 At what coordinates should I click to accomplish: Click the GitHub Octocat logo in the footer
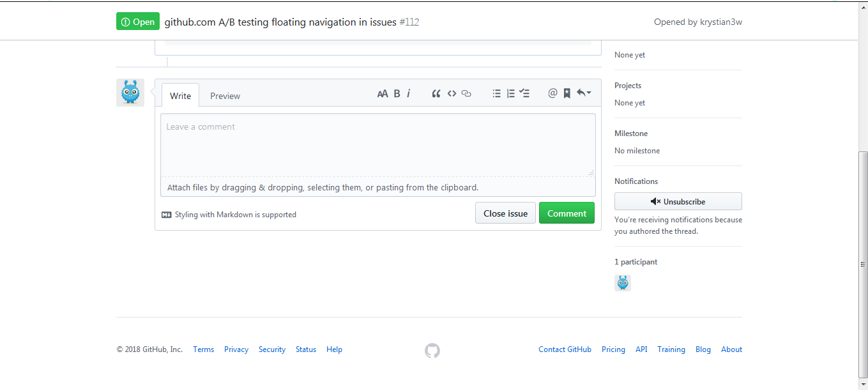[432, 350]
